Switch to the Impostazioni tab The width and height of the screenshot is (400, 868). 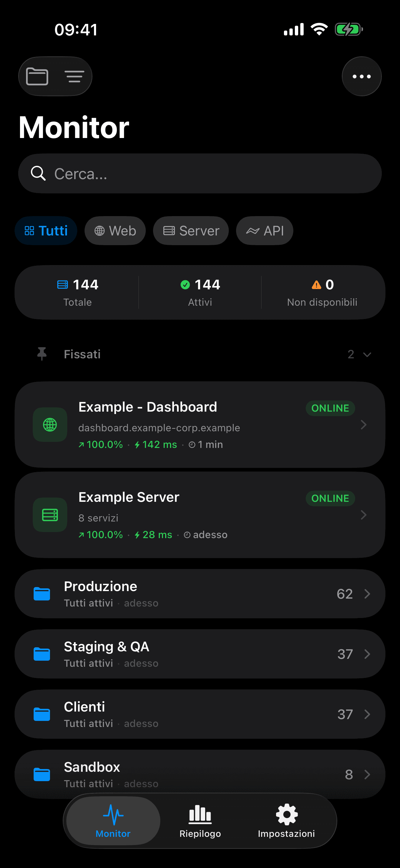tap(286, 821)
